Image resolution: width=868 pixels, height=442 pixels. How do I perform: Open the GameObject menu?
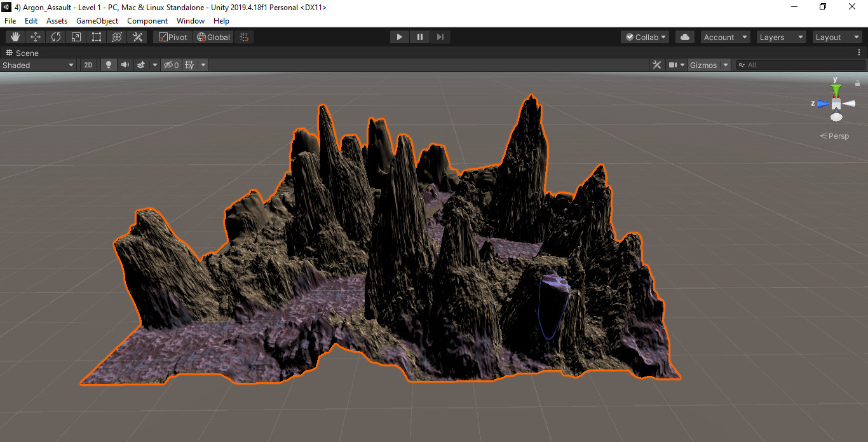click(97, 20)
